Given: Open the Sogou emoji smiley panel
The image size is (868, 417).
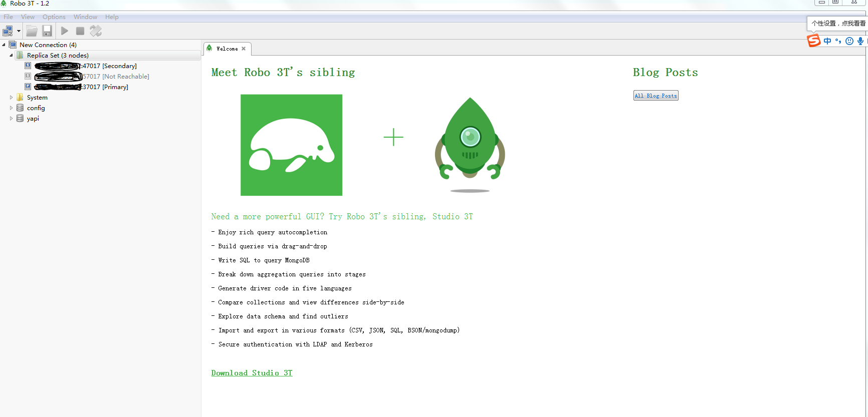Looking at the screenshot, I should [x=849, y=41].
